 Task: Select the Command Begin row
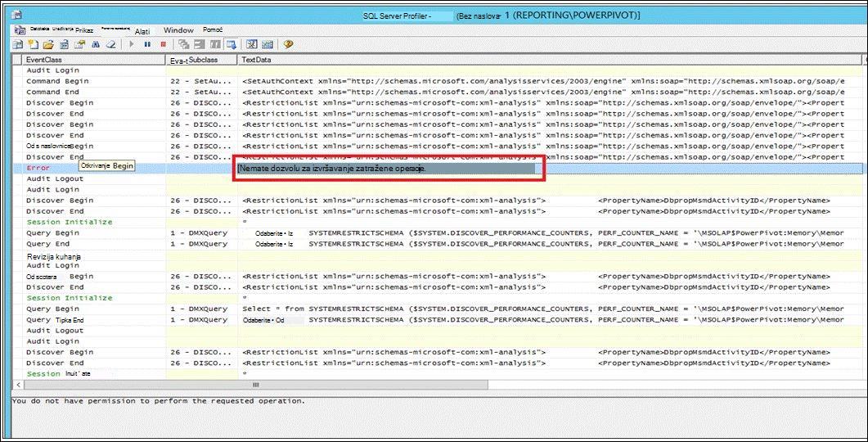click(x=438, y=81)
